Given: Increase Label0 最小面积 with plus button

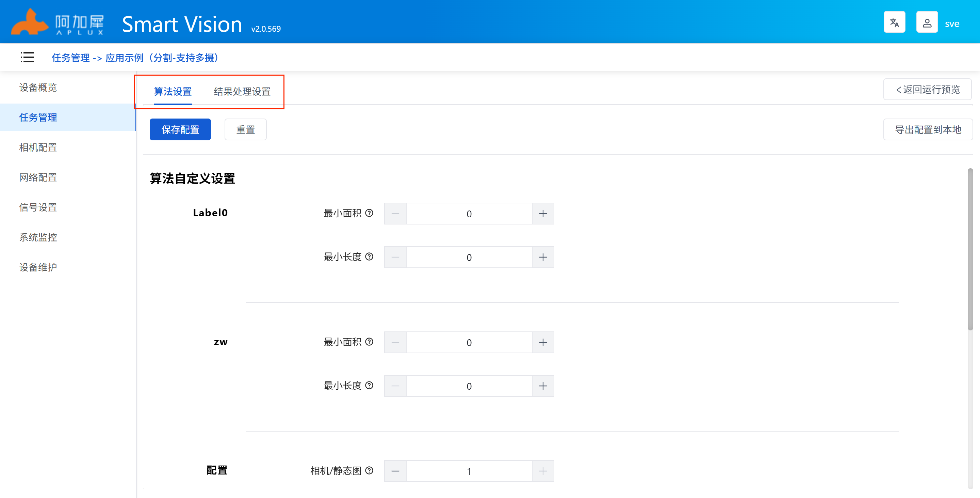Looking at the screenshot, I should 543,214.
